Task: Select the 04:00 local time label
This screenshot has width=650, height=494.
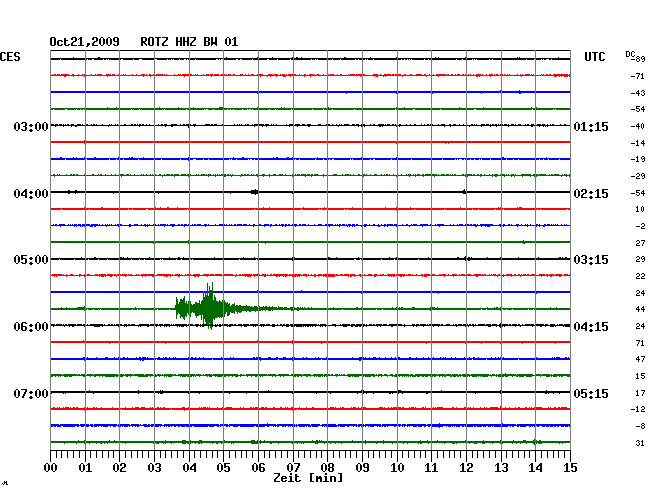Action: [31, 194]
